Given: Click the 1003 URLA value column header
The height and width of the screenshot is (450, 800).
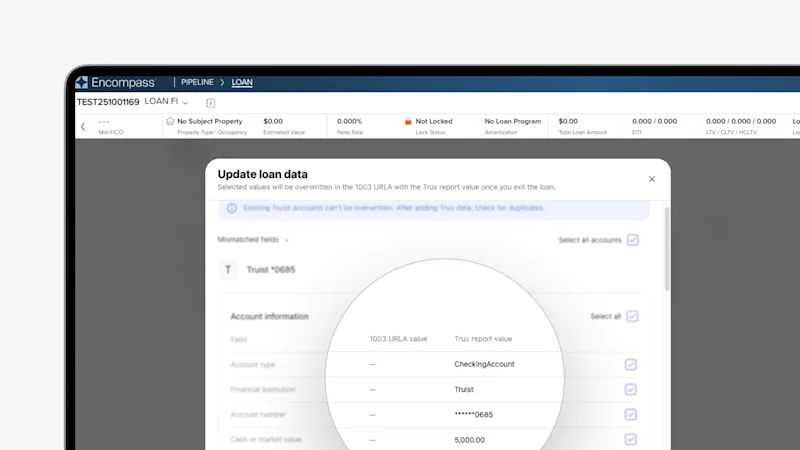Looking at the screenshot, I should pyautogui.click(x=398, y=339).
